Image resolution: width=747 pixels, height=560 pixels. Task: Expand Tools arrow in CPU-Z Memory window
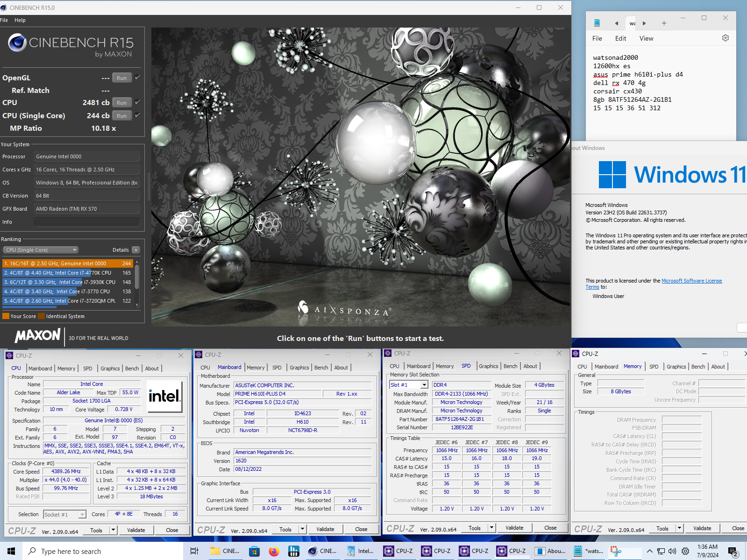click(x=680, y=528)
